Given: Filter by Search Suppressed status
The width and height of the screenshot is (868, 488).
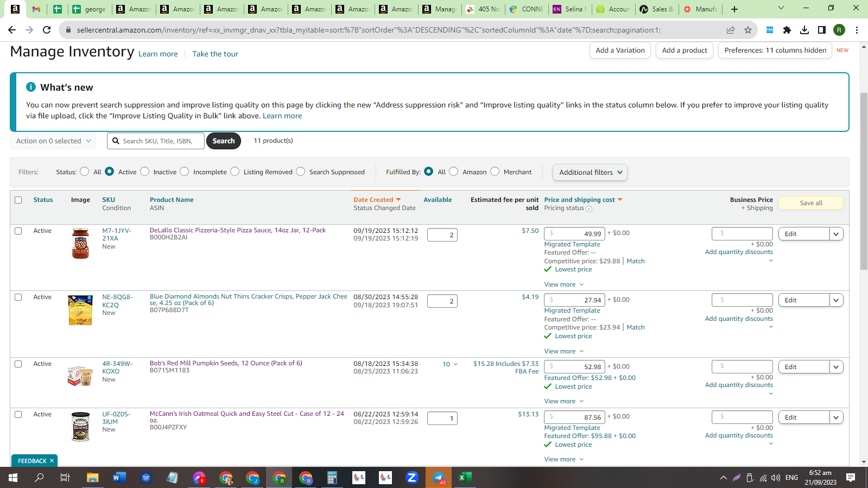Looking at the screenshot, I should coord(301,172).
